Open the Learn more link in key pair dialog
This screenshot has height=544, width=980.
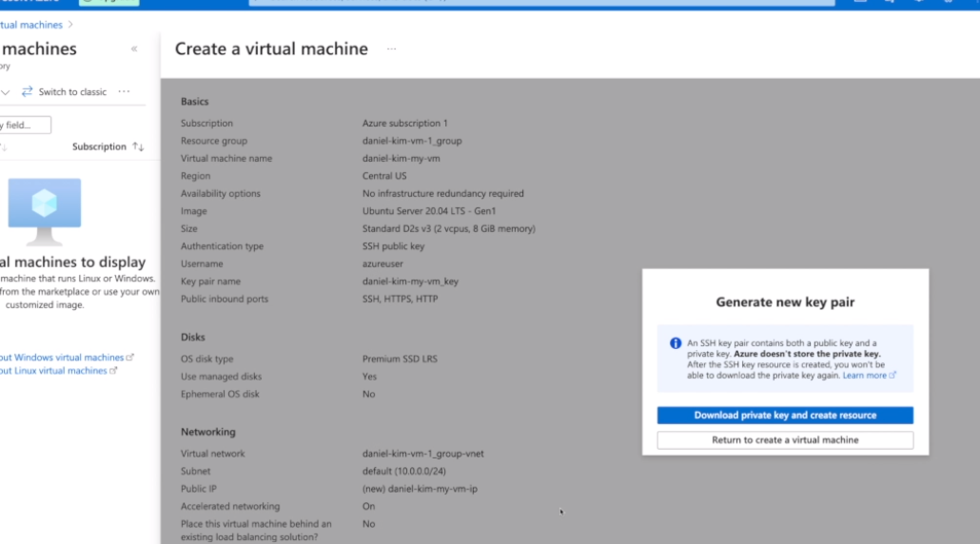point(869,376)
